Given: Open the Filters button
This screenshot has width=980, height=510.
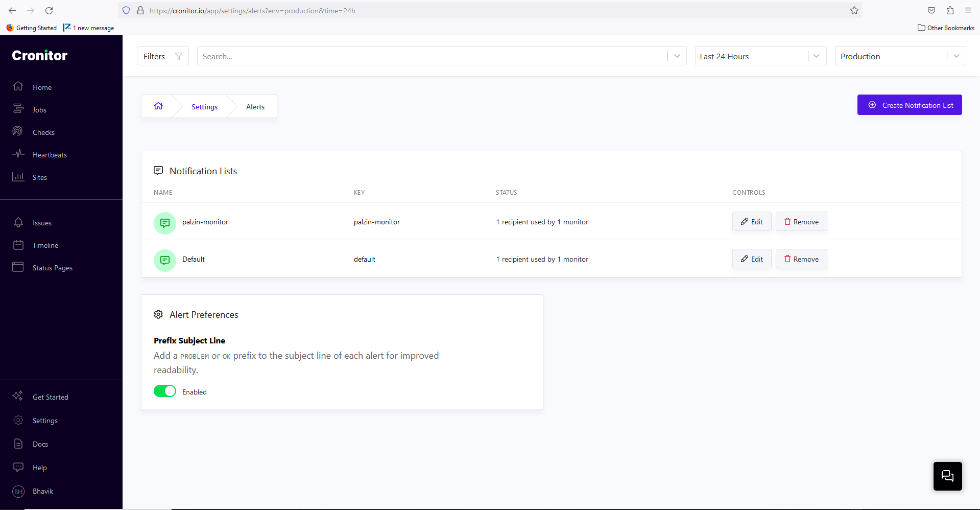Looking at the screenshot, I should tap(163, 56).
